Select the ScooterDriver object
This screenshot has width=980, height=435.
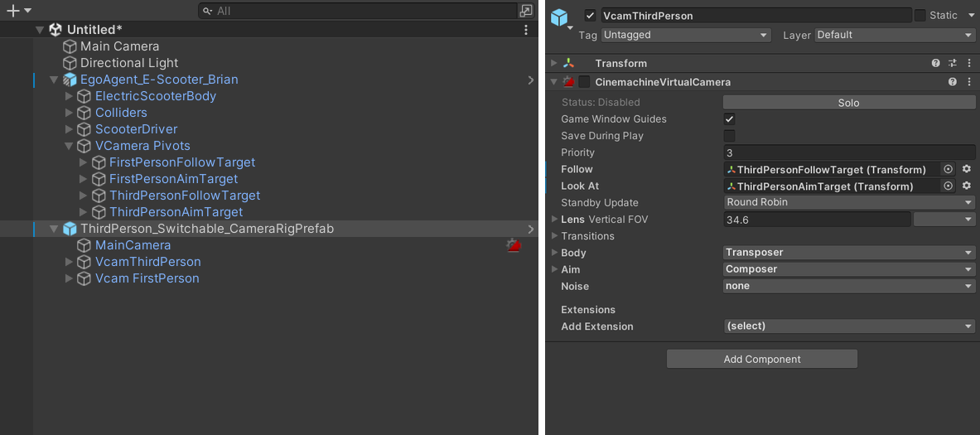136,129
